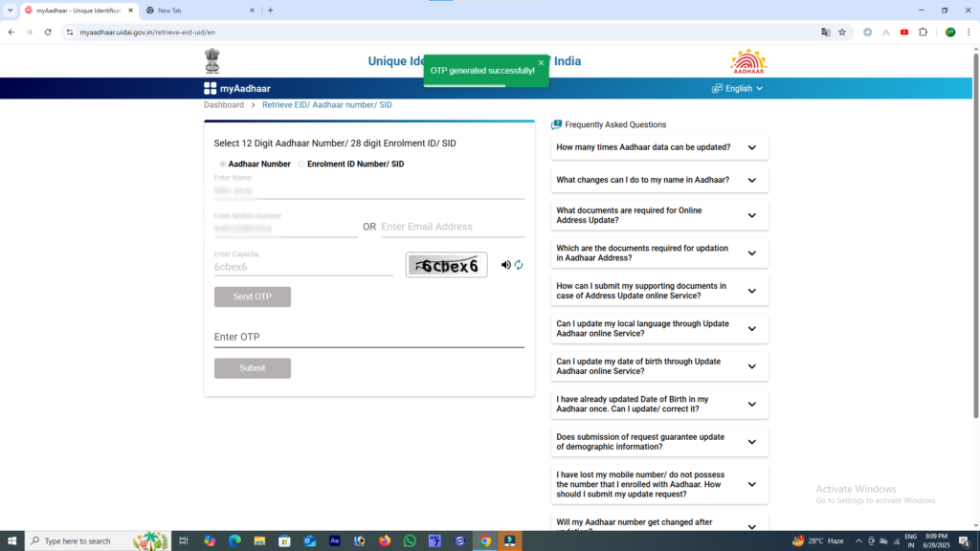Switch to the myAadhaar browser tab
The height and width of the screenshot is (551, 980).
tap(78, 11)
